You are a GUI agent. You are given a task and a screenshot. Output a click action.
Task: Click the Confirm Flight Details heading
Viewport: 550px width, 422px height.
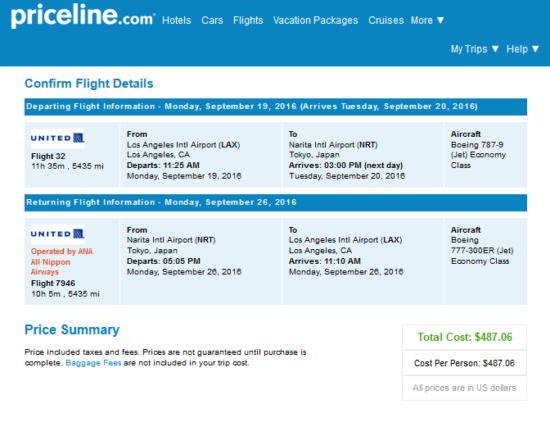[x=89, y=83]
